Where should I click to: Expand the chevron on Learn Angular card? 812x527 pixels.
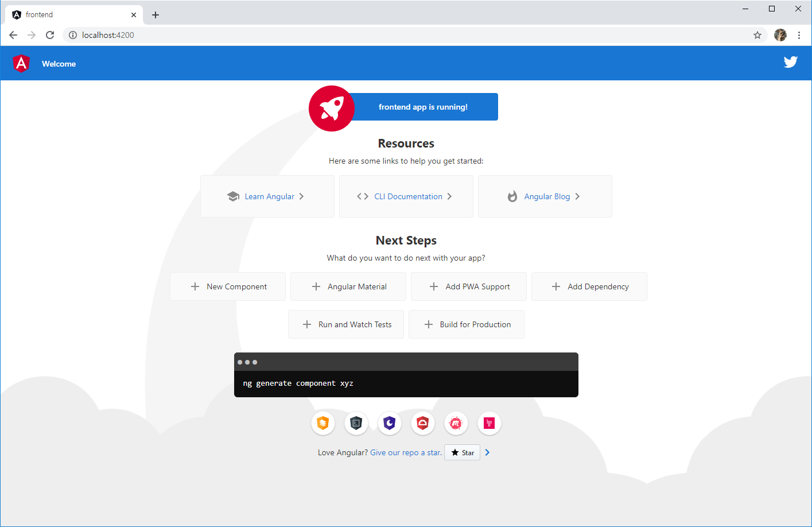301,196
